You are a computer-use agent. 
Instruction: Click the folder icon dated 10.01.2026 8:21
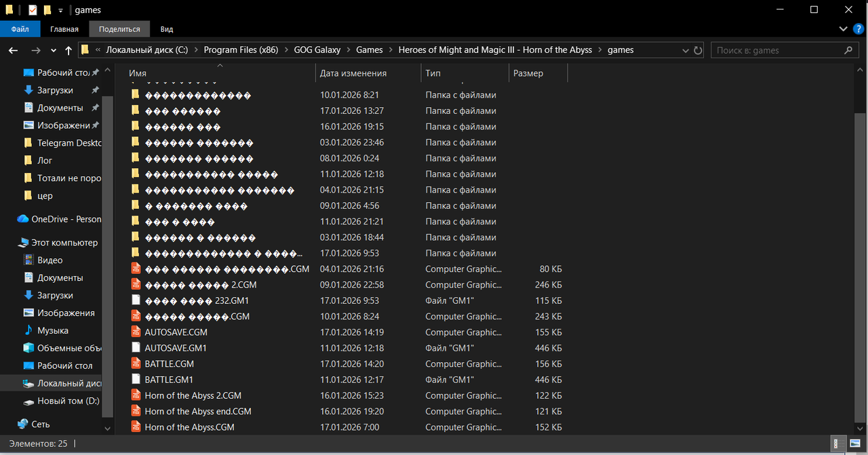click(136, 95)
